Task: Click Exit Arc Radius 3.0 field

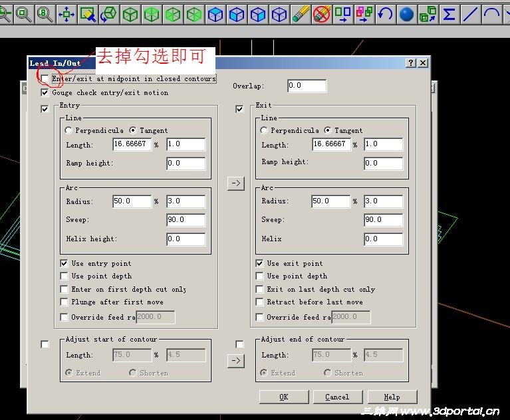Action: click(384, 201)
